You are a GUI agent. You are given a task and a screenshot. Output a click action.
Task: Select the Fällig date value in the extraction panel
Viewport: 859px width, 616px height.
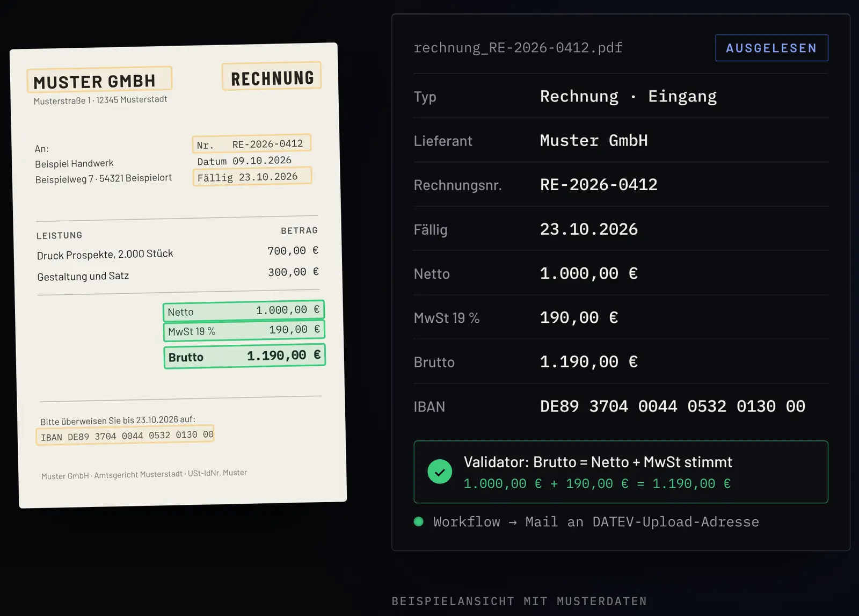[589, 229]
